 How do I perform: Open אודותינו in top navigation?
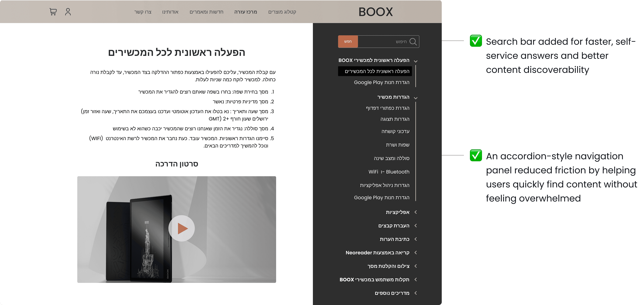click(x=170, y=12)
